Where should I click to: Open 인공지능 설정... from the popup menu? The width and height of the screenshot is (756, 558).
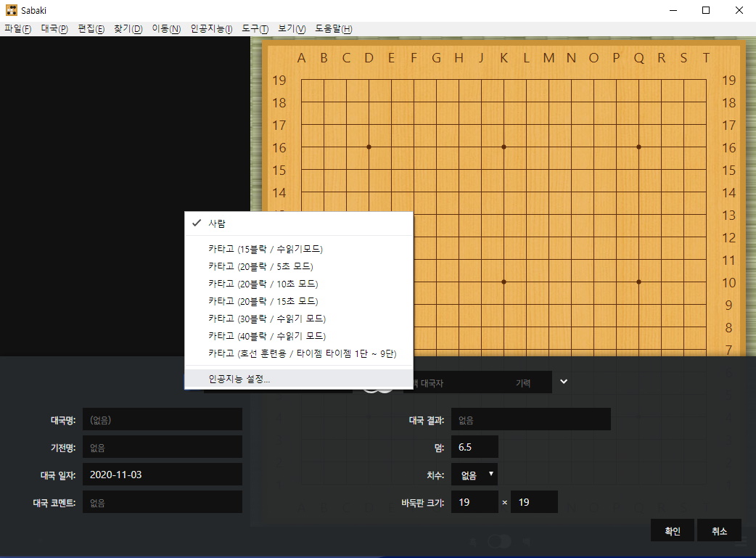[x=299, y=379]
